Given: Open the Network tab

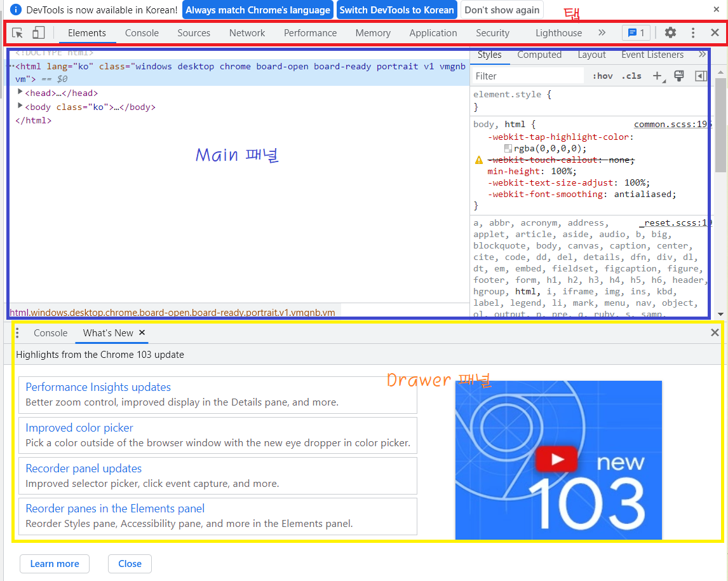Looking at the screenshot, I should pos(247,33).
